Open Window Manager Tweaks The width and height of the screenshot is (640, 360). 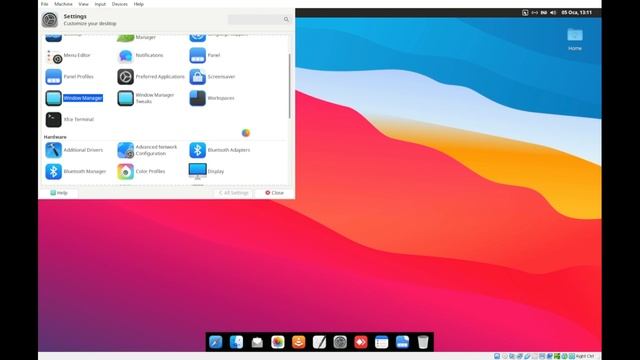click(x=146, y=98)
